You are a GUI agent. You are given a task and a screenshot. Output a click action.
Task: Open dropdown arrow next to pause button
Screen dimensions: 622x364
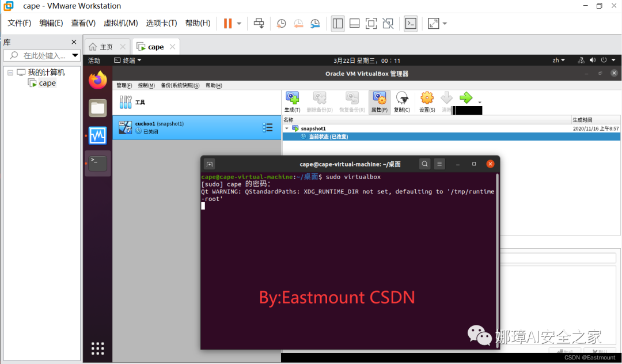coord(239,24)
